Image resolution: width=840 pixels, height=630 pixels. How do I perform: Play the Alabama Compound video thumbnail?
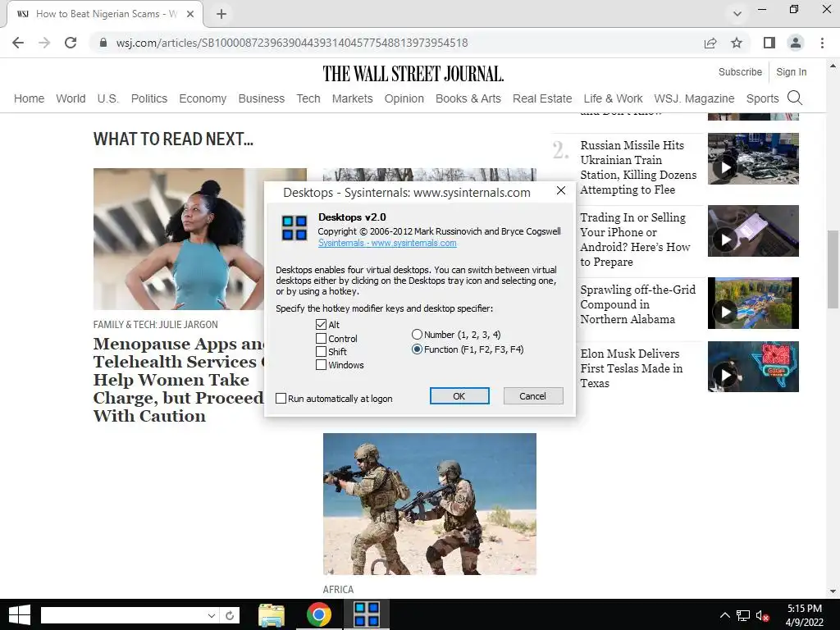point(753,304)
